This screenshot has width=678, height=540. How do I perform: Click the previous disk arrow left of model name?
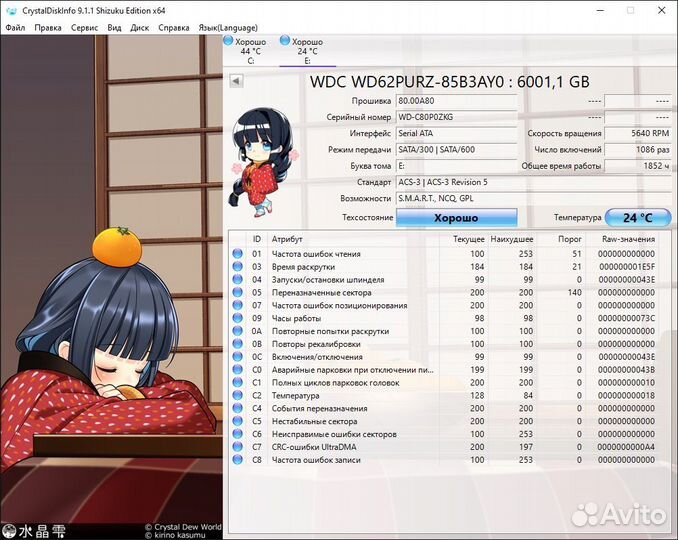236,81
